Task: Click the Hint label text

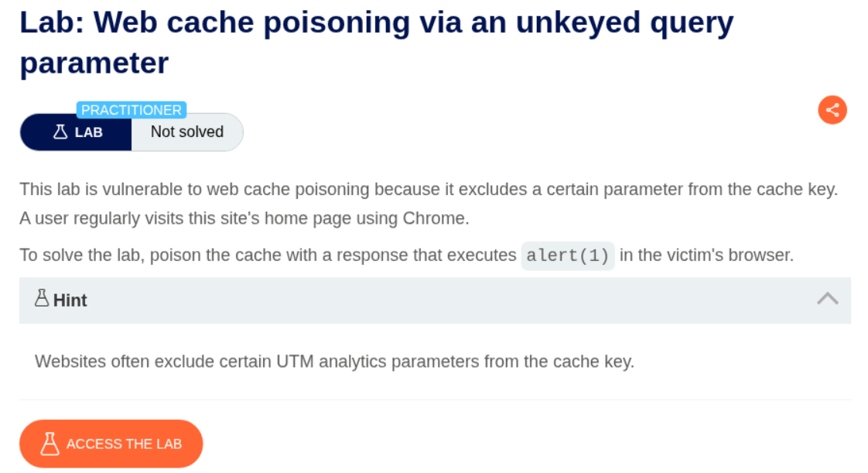Action: 70,300
